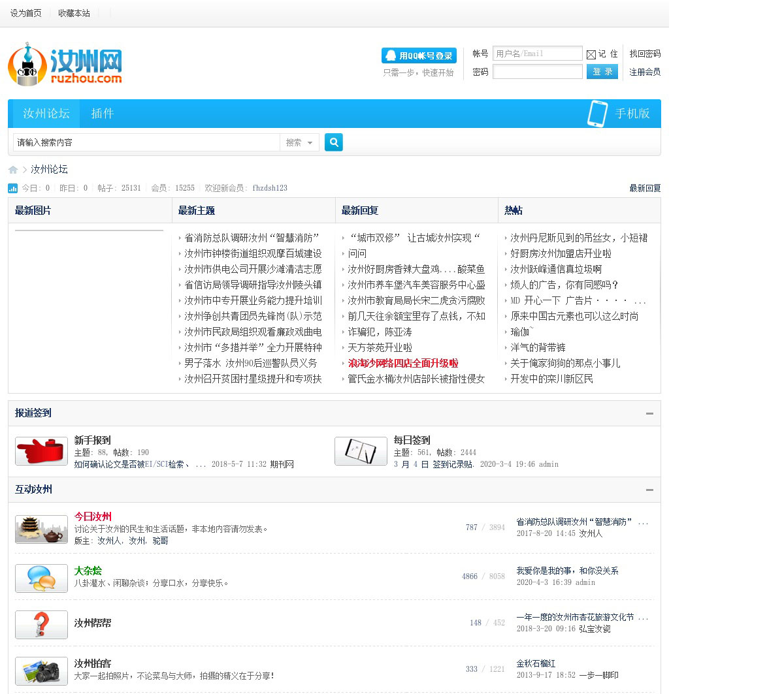Select the 汝州论坛 navigation tab
The height and width of the screenshot is (694, 784).
click(x=46, y=114)
